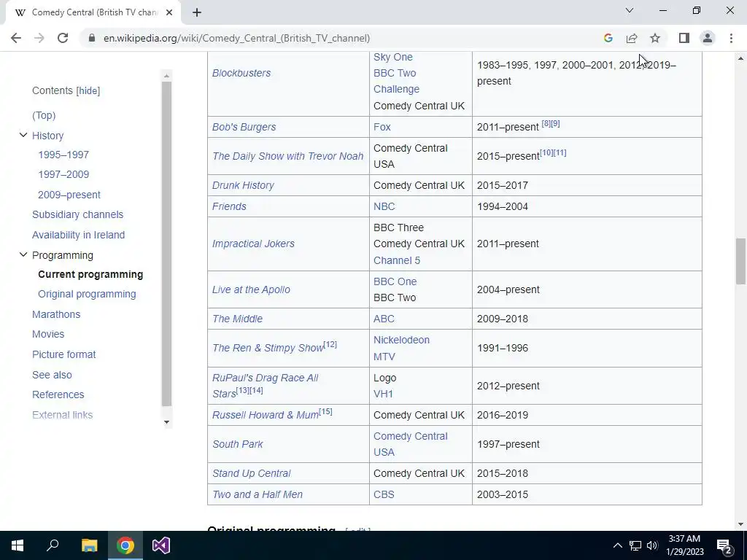This screenshot has width=747, height=560.
Task: Go to Original programming in Contents
Action: point(87,294)
